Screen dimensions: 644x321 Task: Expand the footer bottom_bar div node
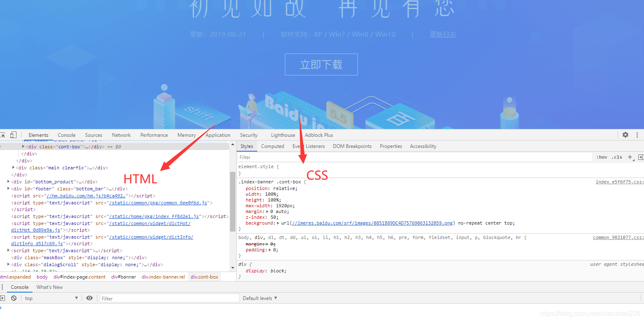[9, 188]
